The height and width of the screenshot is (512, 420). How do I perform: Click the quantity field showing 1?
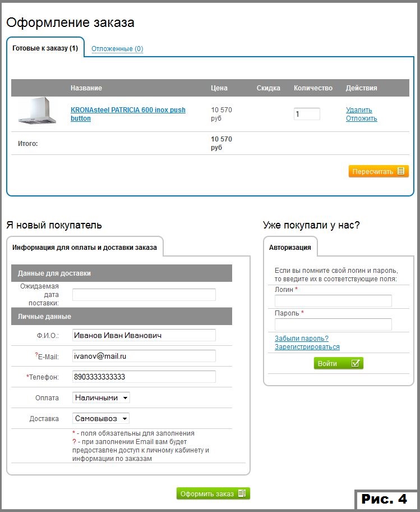(x=307, y=114)
